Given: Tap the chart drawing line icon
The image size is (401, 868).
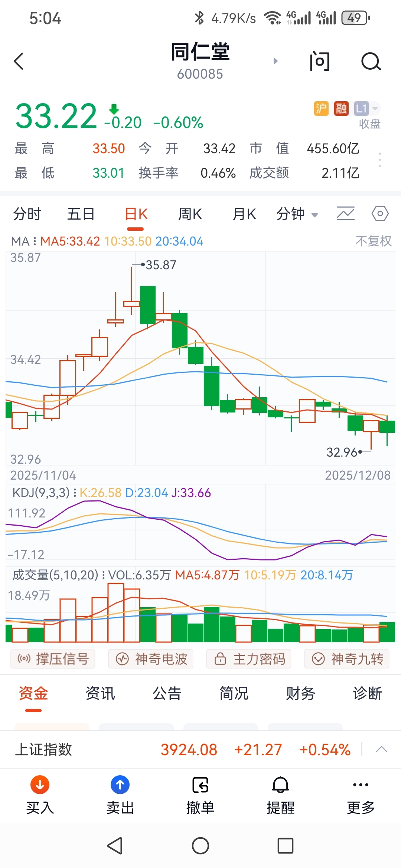Looking at the screenshot, I should point(345,214).
